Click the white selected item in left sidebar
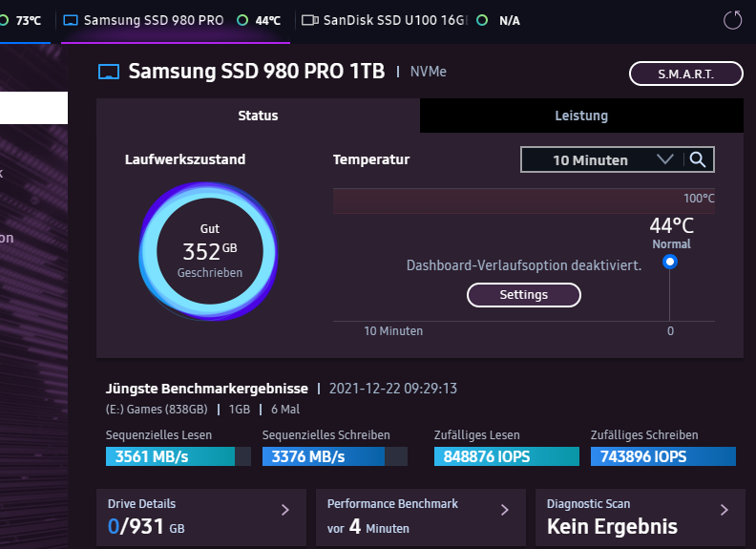 pyautogui.click(x=33, y=108)
